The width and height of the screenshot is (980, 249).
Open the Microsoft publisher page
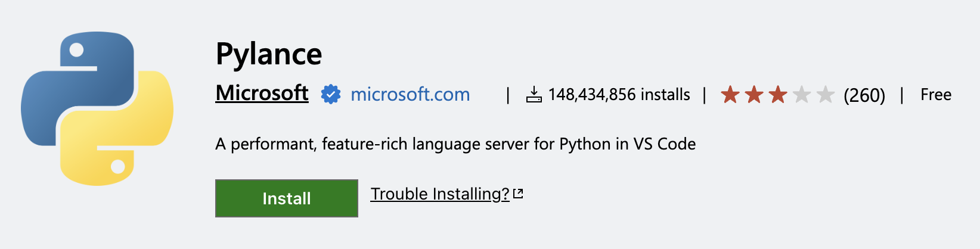[262, 94]
